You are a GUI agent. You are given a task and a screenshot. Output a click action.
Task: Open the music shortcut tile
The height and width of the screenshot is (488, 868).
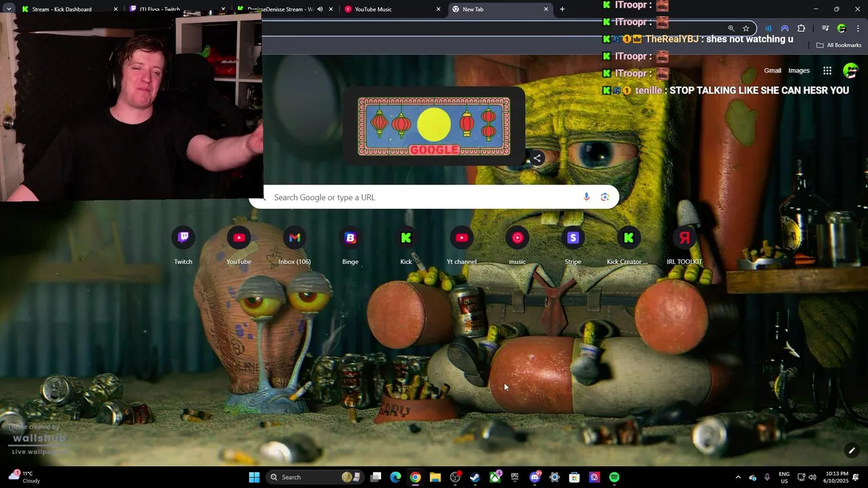pyautogui.click(x=517, y=245)
